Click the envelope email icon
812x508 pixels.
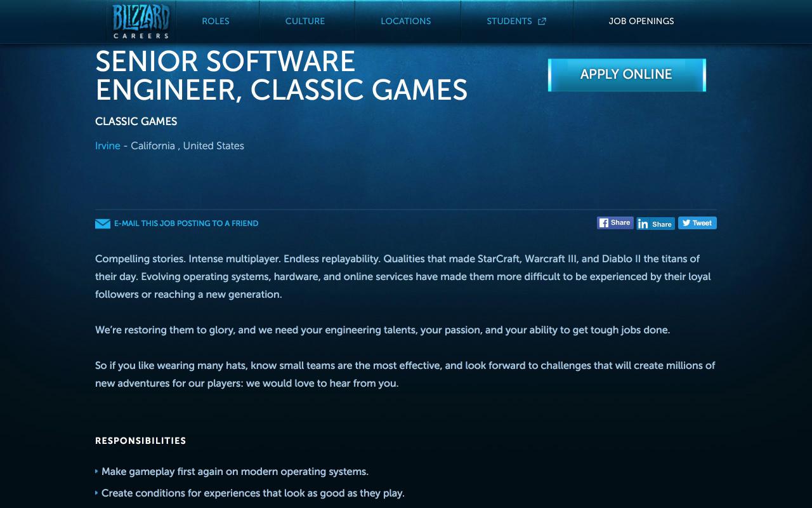click(103, 224)
